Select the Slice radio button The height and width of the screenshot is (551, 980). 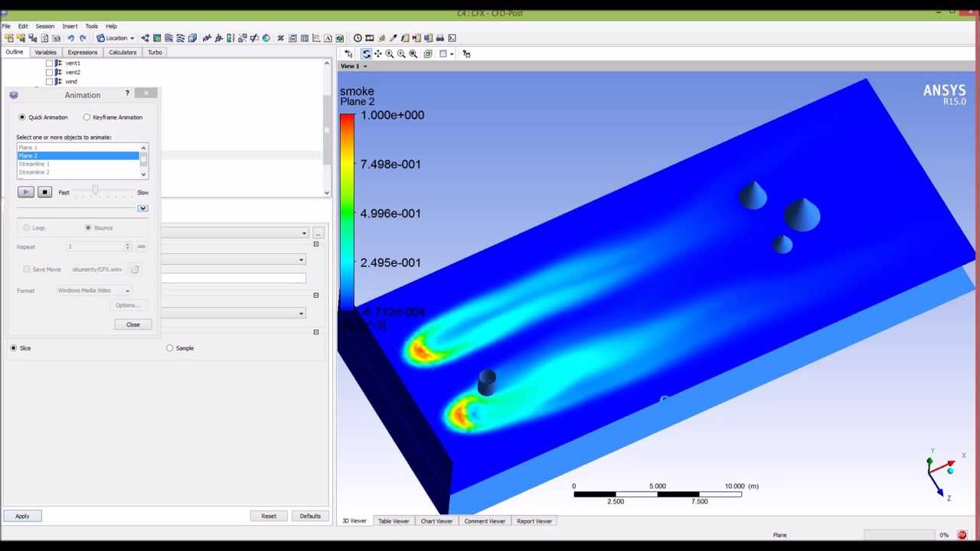tap(13, 347)
